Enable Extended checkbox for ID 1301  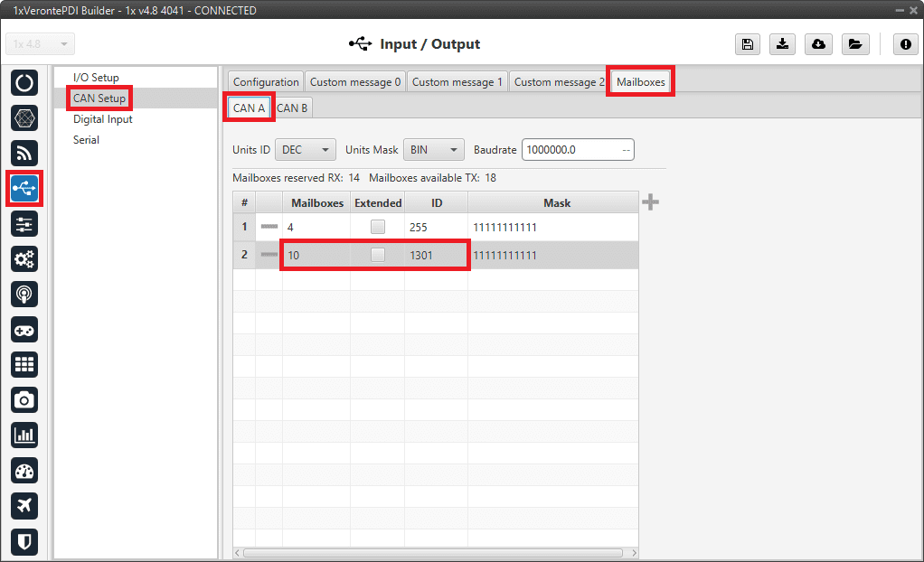pyautogui.click(x=378, y=256)
